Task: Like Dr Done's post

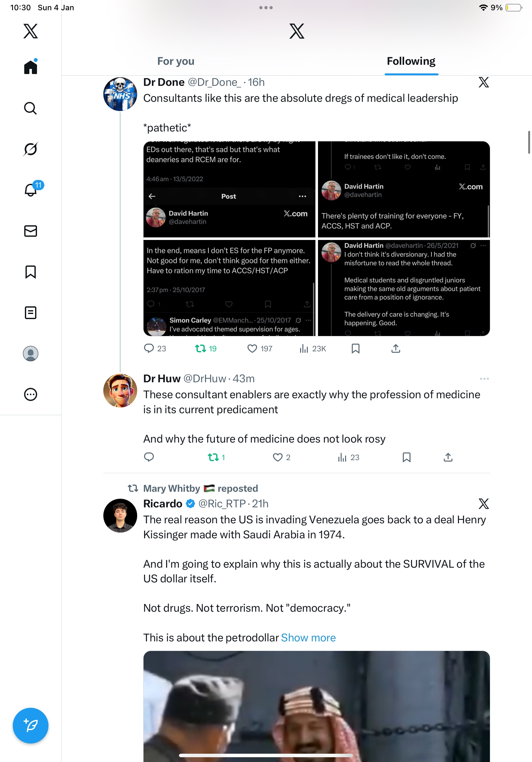Action: [252, 348]
